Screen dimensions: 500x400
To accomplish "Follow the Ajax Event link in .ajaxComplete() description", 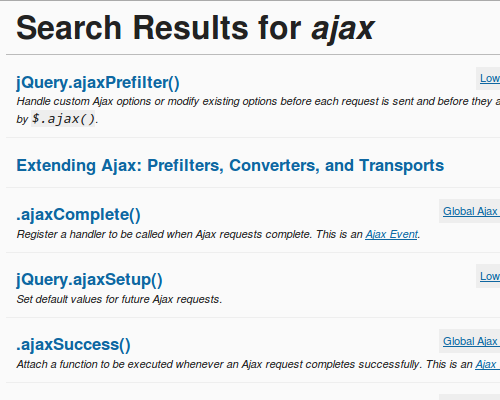I will coord(391,234).
